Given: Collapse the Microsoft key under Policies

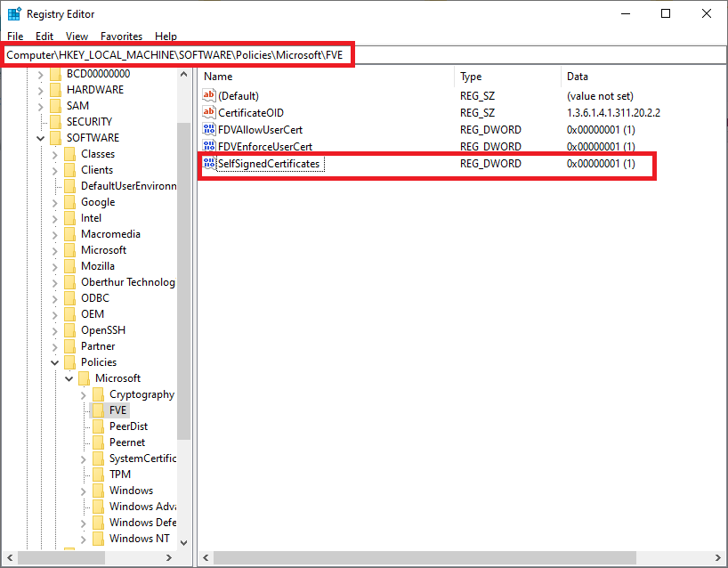Looking at the screenshot, I should coord(69,378).
